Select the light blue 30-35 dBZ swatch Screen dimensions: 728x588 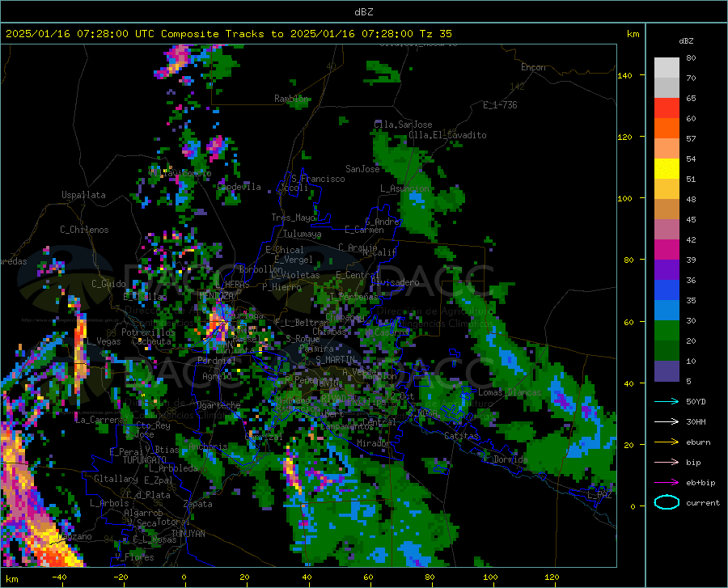click(x=667, y=311)
